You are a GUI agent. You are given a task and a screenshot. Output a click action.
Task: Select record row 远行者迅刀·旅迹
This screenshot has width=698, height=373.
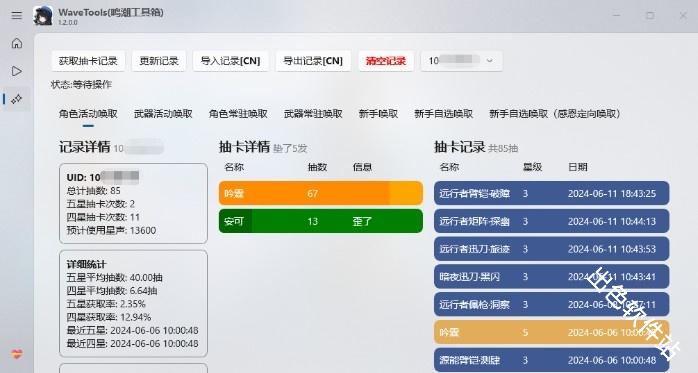pos(552,249)
